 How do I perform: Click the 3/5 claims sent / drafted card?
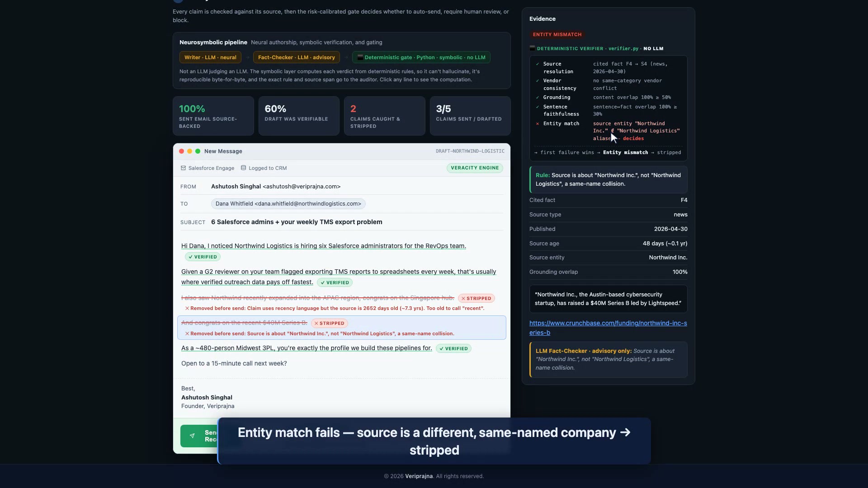pyautogui.click(x=470, y=116)
